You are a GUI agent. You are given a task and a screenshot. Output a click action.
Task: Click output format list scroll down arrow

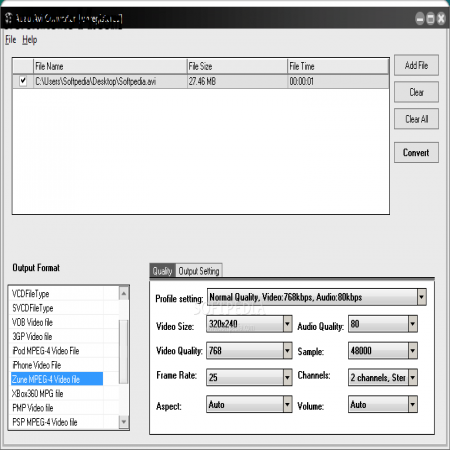pos(124,422)
